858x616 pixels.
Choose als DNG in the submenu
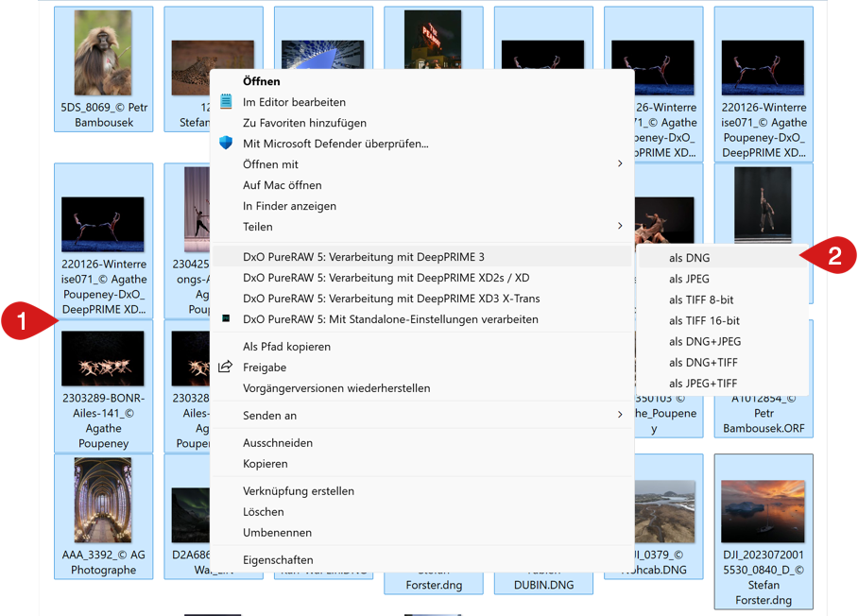click(x=690, y=258)
